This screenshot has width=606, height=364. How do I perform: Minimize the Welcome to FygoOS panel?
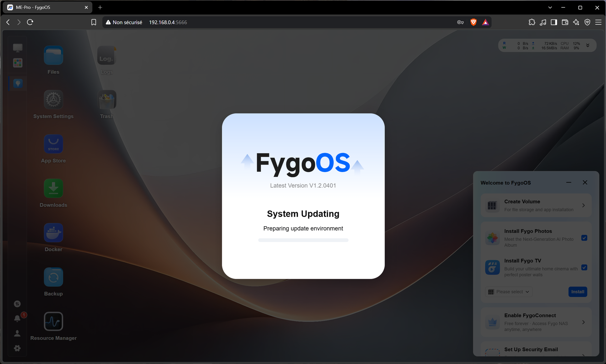click(568, 182)
